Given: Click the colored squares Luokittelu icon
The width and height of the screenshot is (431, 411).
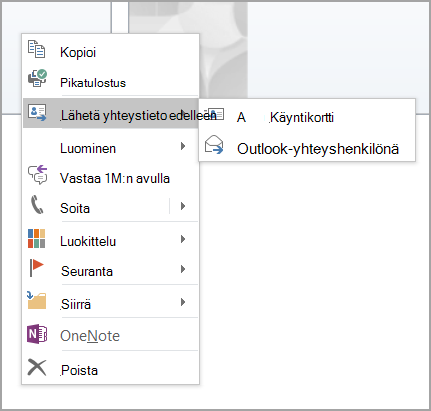Looking at the screenshot, I should coord(36,238).
